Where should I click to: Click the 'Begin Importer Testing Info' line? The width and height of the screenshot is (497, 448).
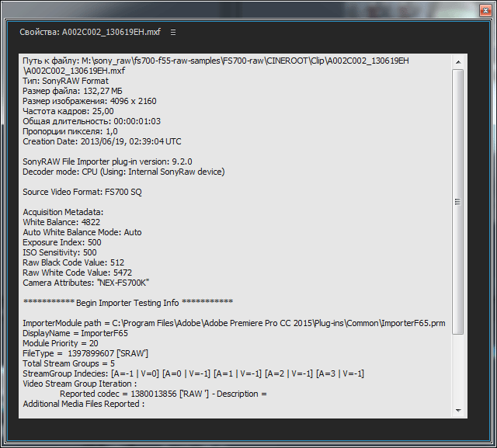click(128, 303)
